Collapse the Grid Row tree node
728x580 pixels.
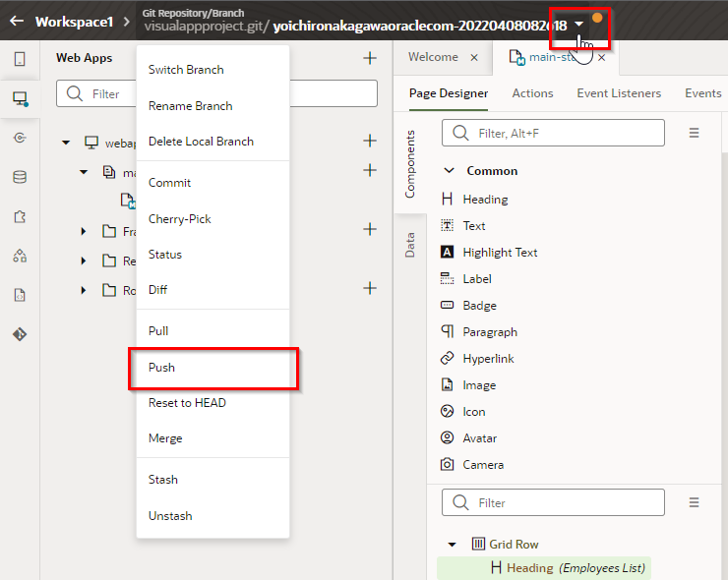point(453,544)
